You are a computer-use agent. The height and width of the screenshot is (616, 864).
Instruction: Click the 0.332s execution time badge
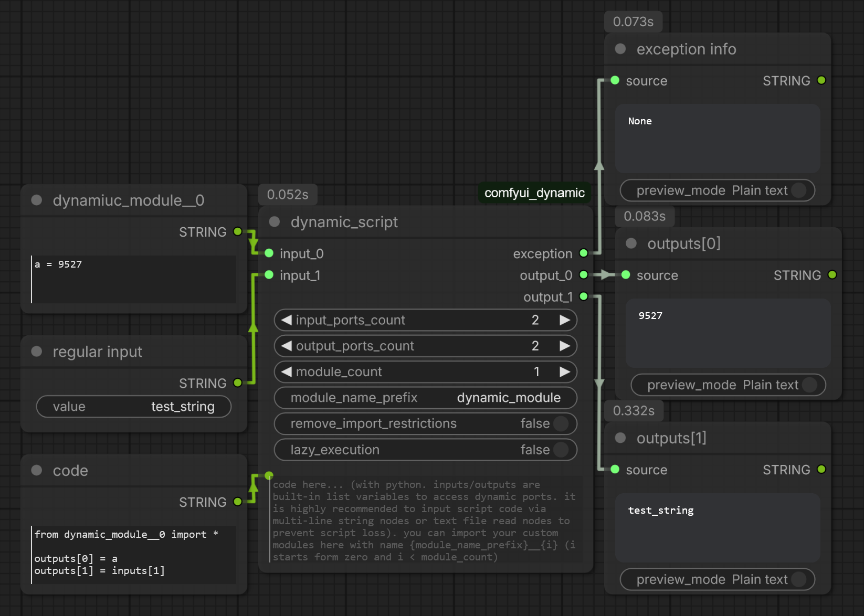point(634,410)
